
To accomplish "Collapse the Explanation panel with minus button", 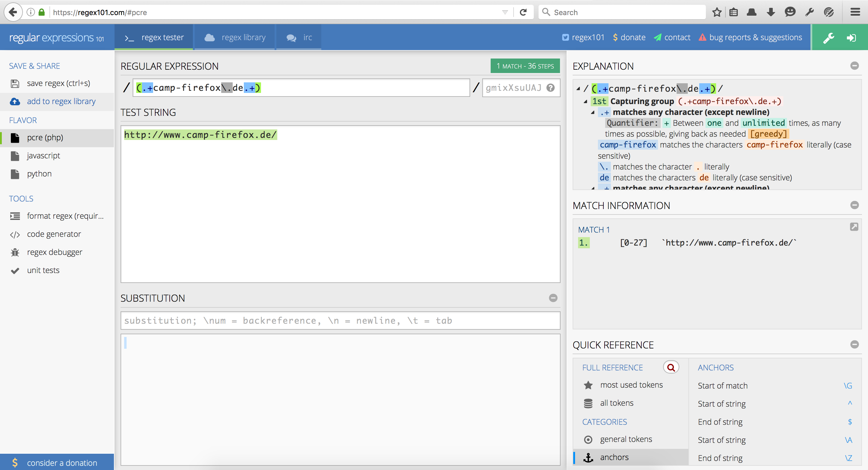I will pos(854,66).
